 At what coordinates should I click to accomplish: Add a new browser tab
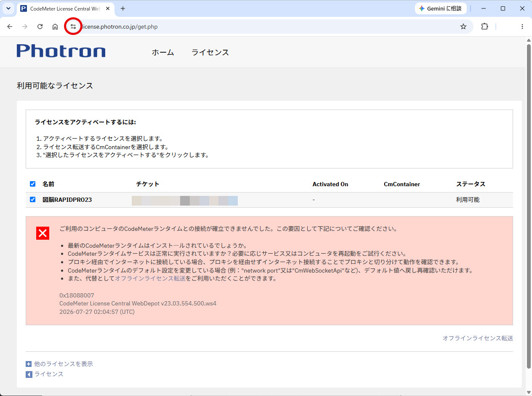point(123,8)
